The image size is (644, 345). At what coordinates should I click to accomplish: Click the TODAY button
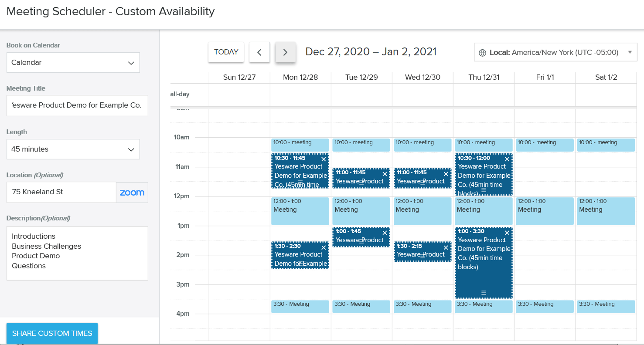pyautogui.click(x=226, y=52)
